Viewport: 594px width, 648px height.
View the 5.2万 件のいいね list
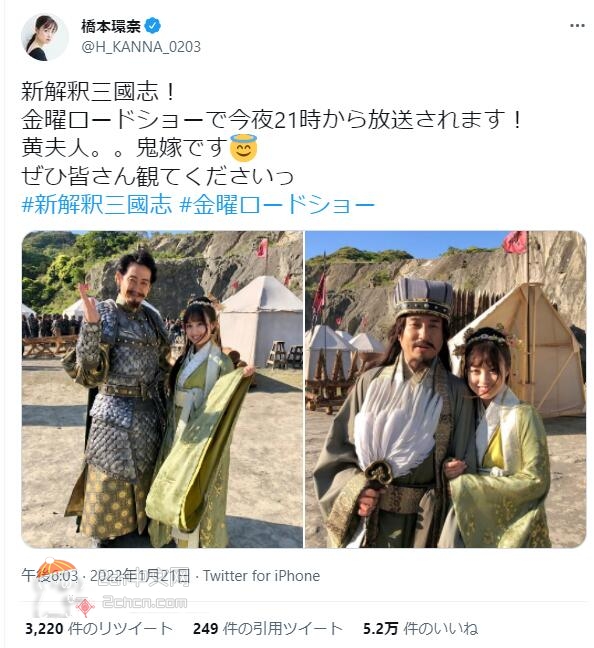point(420,629)
